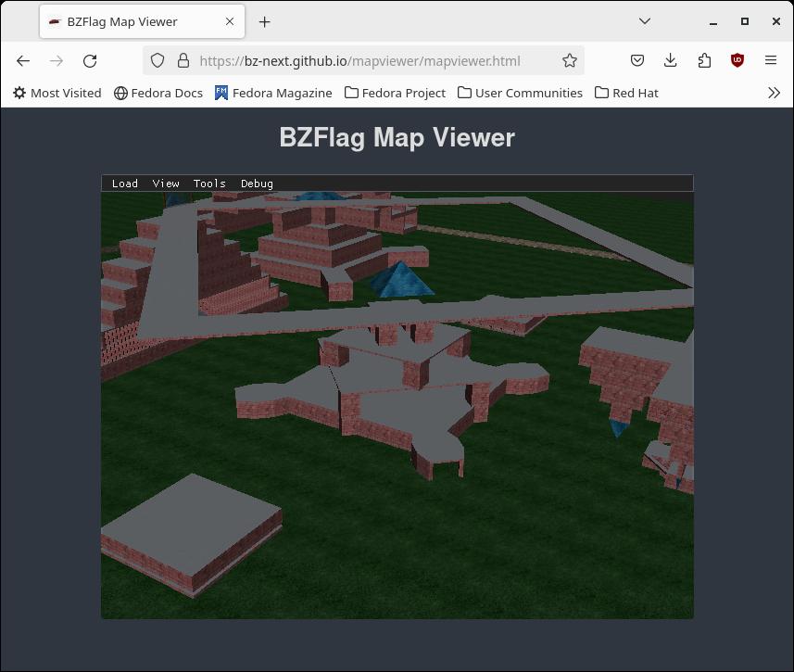
Task: Minimize the browser window
Action: coord(713,22)
